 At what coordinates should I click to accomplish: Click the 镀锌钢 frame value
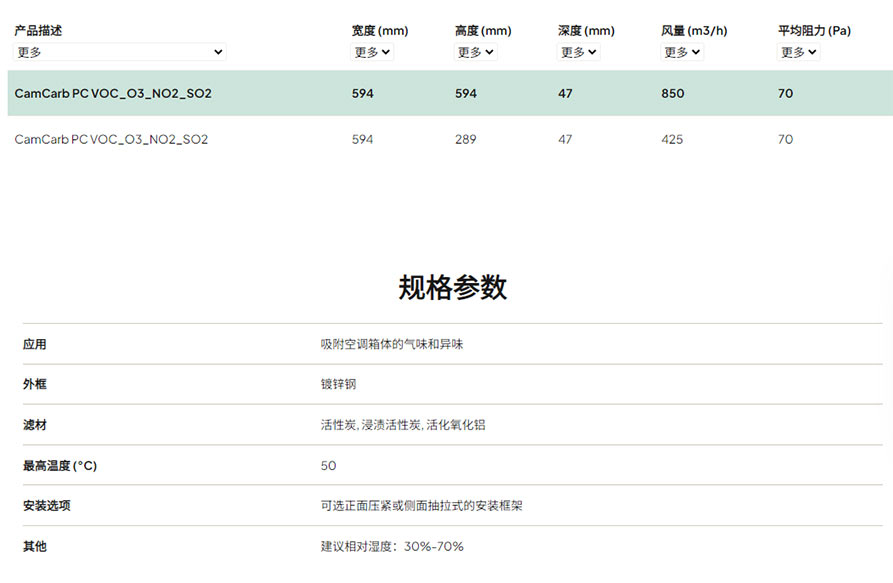338,384
